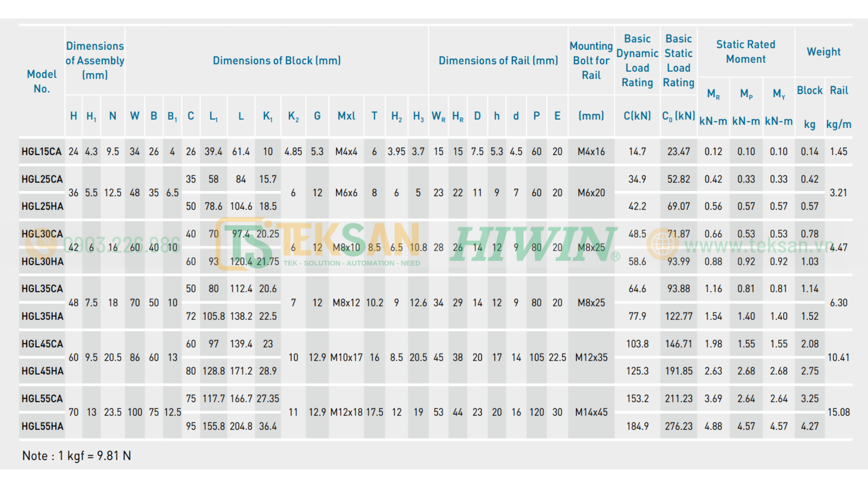Click the globe icon beside www.teksan.vn
The image size is (868, 488).
click(x=662, y=244)
